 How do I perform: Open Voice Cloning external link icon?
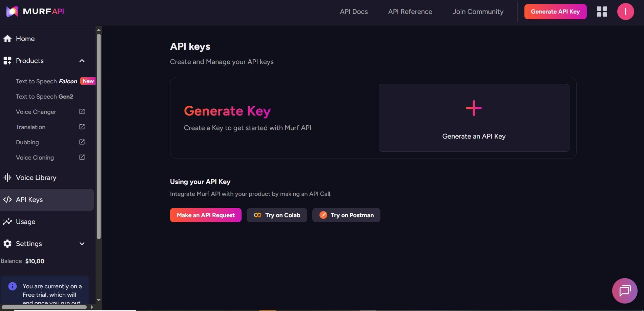pos(82,157)
